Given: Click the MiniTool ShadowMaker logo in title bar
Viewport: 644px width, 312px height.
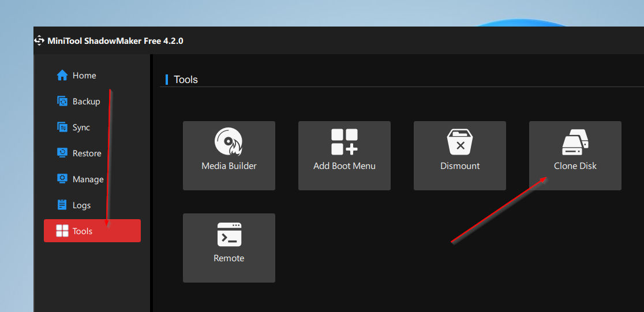Looking at the screenshot, I should (39, 40).
